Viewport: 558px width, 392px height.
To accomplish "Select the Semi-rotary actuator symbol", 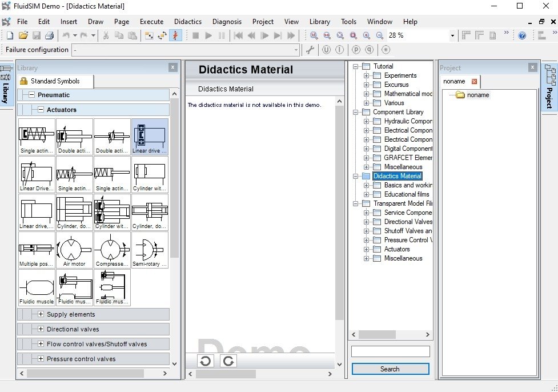I will point(150,250).
